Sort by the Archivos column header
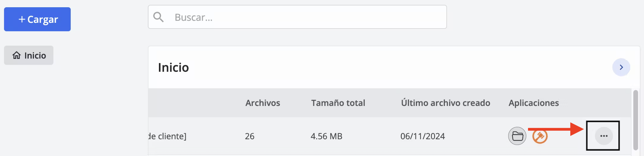Screen dimensions: 644x156 pos(263,103)
